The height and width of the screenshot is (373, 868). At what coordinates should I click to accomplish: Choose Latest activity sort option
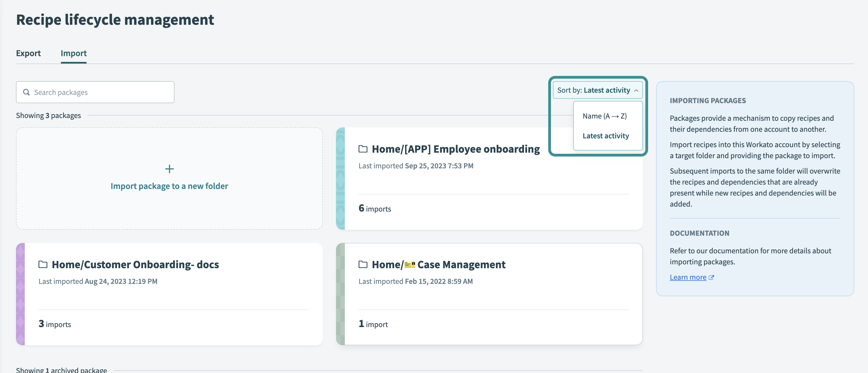point(605,136)
